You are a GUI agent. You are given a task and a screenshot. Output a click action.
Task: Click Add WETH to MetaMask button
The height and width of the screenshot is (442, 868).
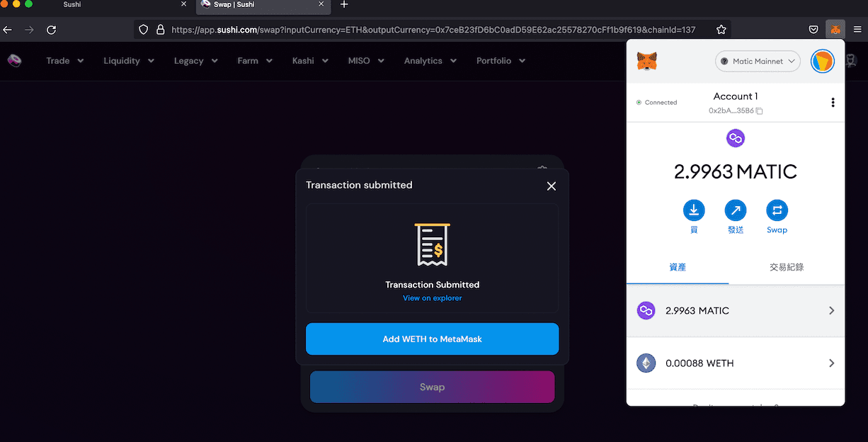click(x=432, y=339)
